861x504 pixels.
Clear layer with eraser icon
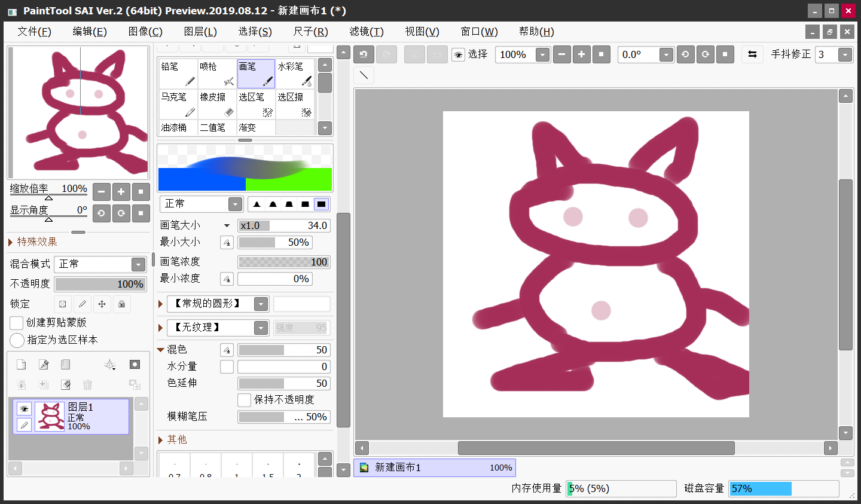click(x=65, y=384)
